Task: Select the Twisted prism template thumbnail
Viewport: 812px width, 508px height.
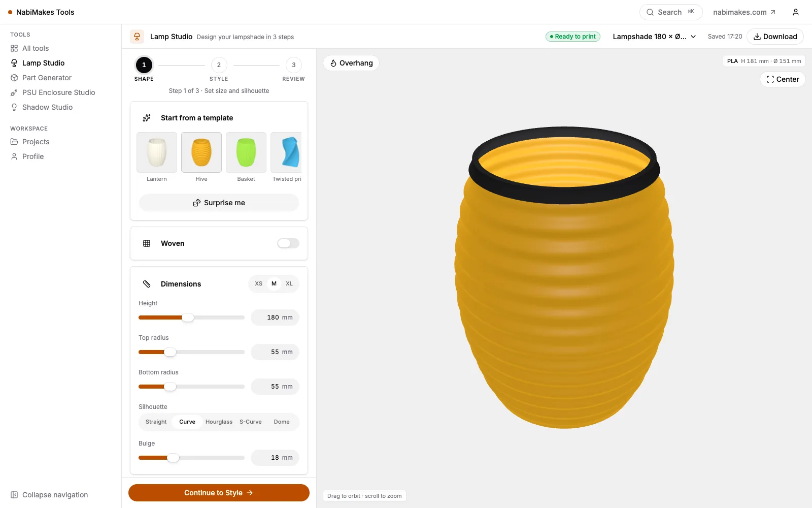Action: coord(286,152)
